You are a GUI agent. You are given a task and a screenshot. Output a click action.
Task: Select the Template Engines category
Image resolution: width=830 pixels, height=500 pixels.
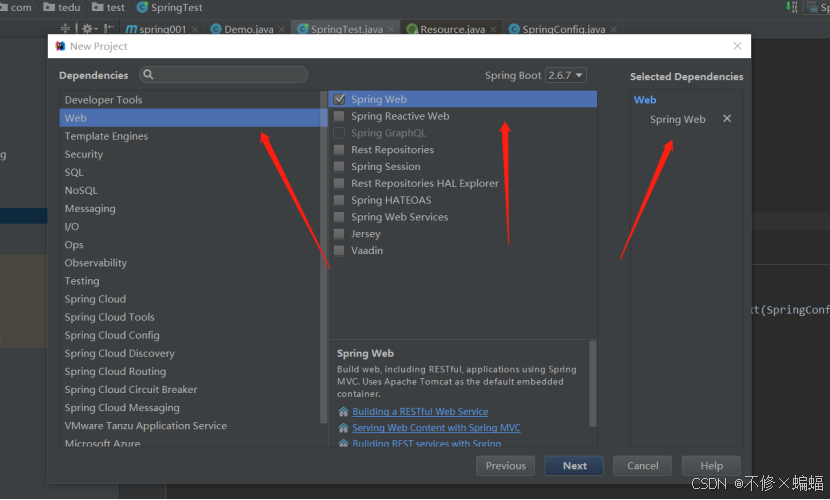190,136
